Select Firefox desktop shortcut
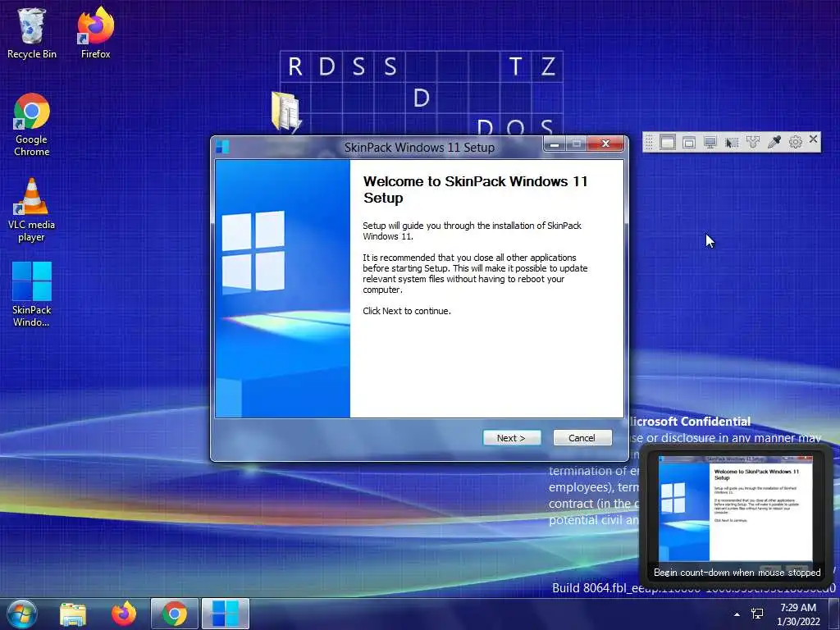 point(95,33)
